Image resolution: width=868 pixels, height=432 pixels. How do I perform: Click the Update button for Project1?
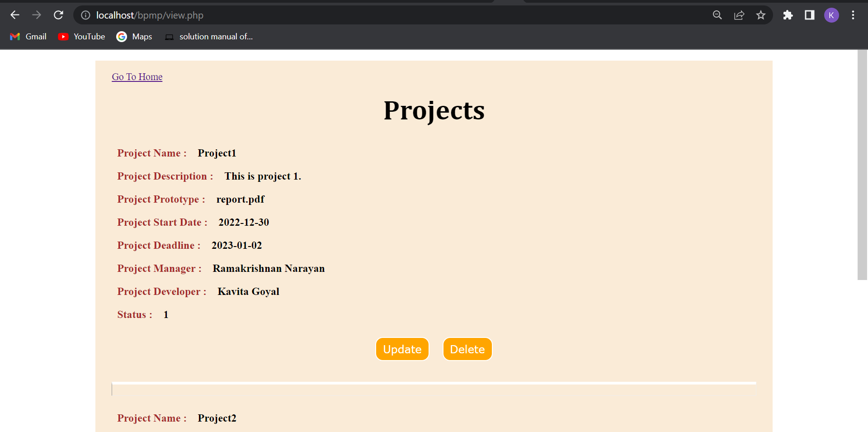point(402,349)
